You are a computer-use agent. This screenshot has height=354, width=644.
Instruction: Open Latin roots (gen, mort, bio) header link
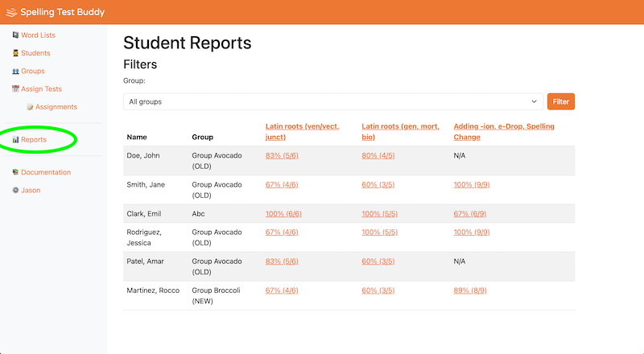click(401, 131)
